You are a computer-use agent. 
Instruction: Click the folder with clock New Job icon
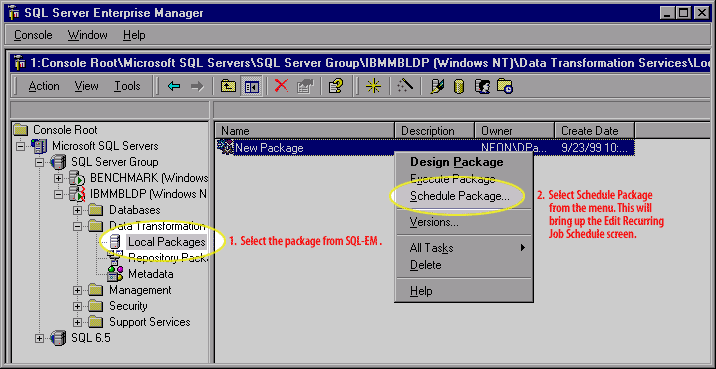tap(505, 86)
